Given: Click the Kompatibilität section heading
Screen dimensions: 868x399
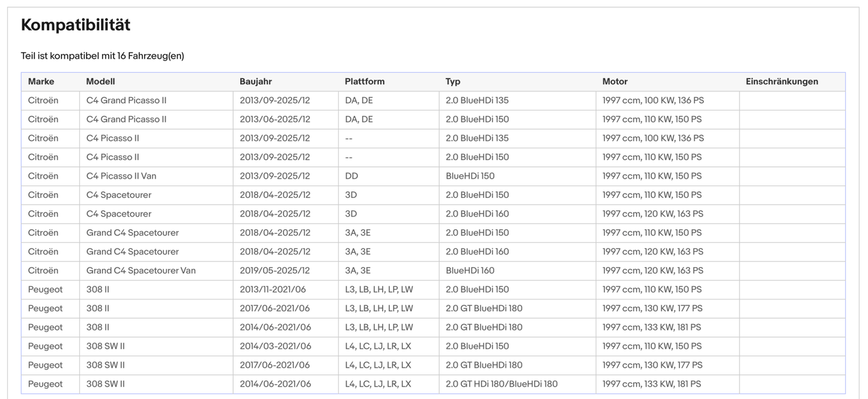Looking at the screenshot, I should point(75,25).
